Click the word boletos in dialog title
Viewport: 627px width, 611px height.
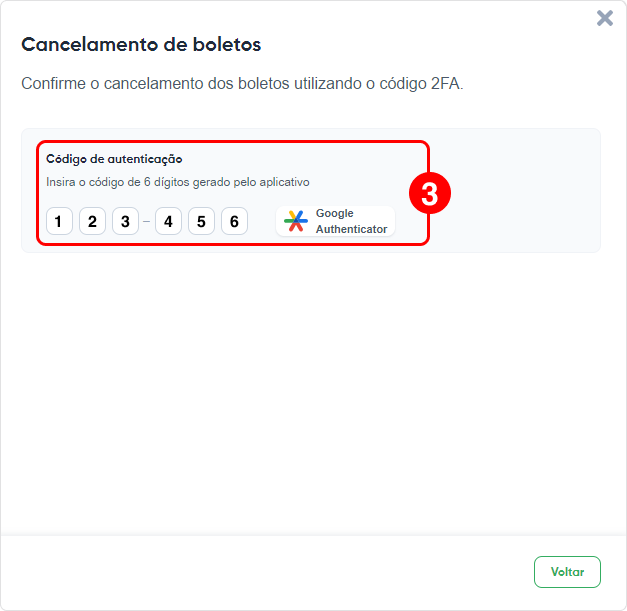point(227,44)
